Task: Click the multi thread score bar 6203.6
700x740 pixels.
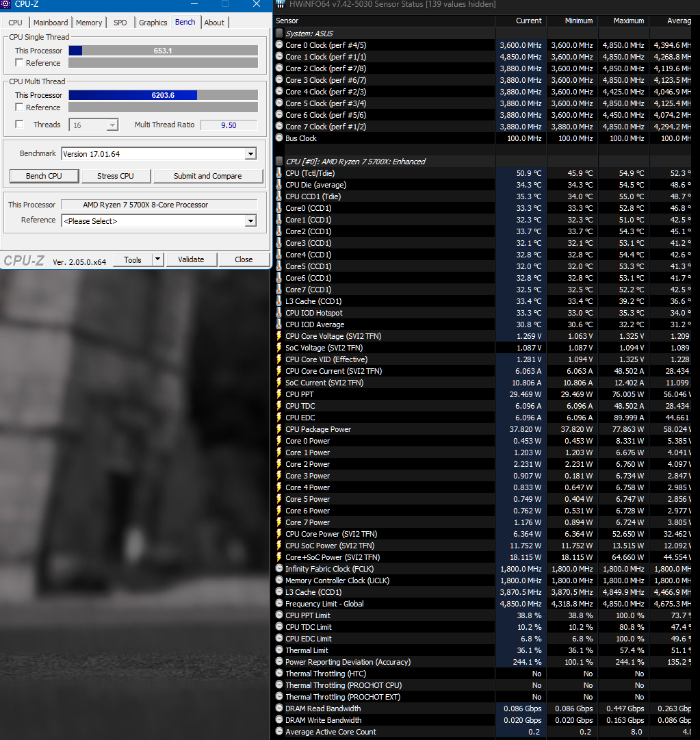Action: (164, 95)
